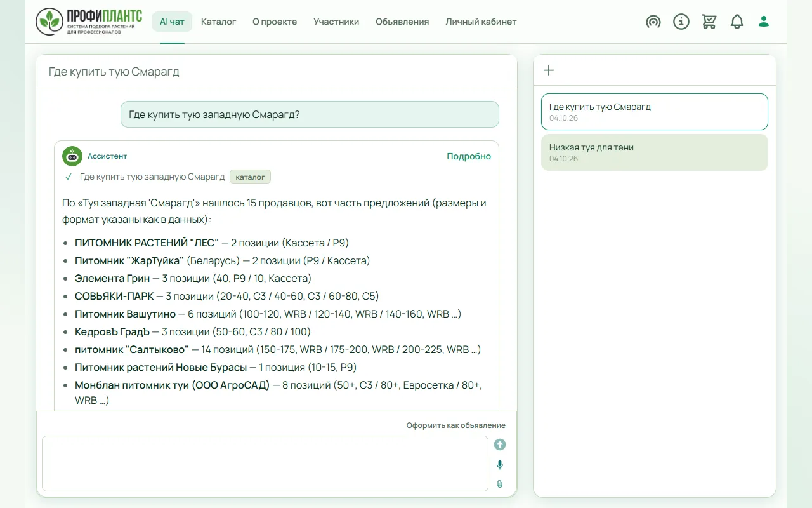Screen dimensions: 812x508
Task: Open the shopping cart
Action: pos(709,22)
